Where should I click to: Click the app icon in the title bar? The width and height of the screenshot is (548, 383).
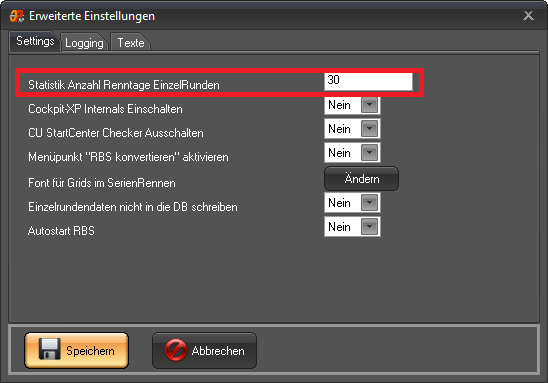pos(16,16)
